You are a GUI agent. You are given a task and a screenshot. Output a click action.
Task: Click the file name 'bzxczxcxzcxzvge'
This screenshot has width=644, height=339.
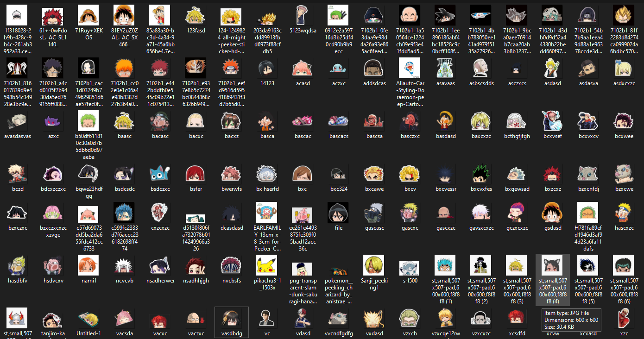click(x=53, y=232)
